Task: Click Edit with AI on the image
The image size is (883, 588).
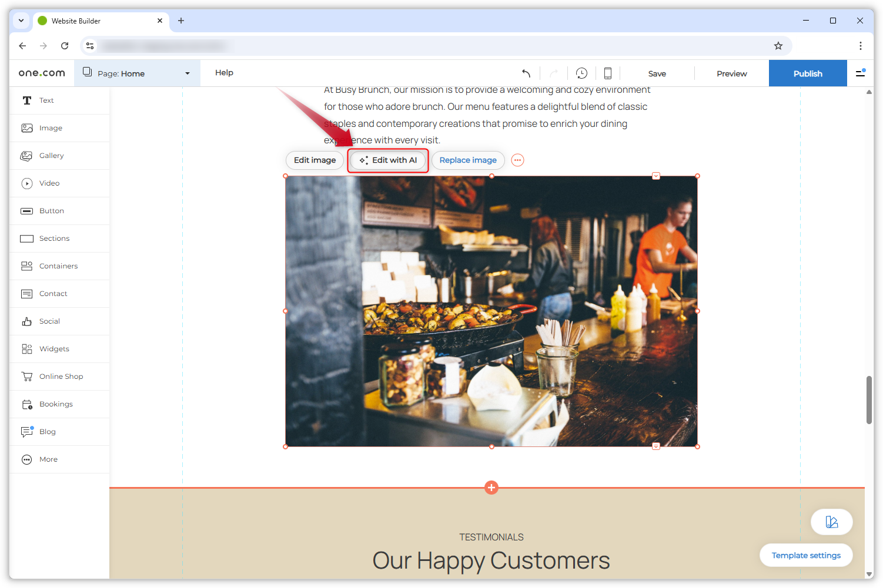Action: [x=387, y=160]
